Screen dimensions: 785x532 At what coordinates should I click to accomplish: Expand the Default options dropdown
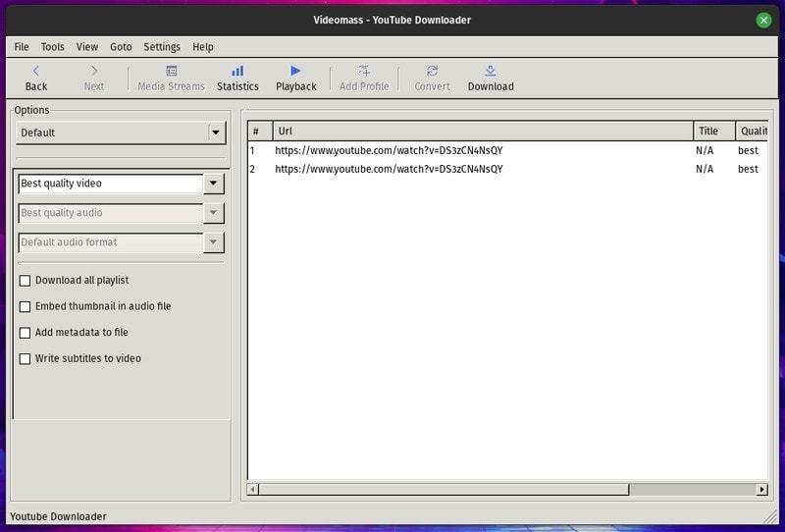click(x=216, y=133)
